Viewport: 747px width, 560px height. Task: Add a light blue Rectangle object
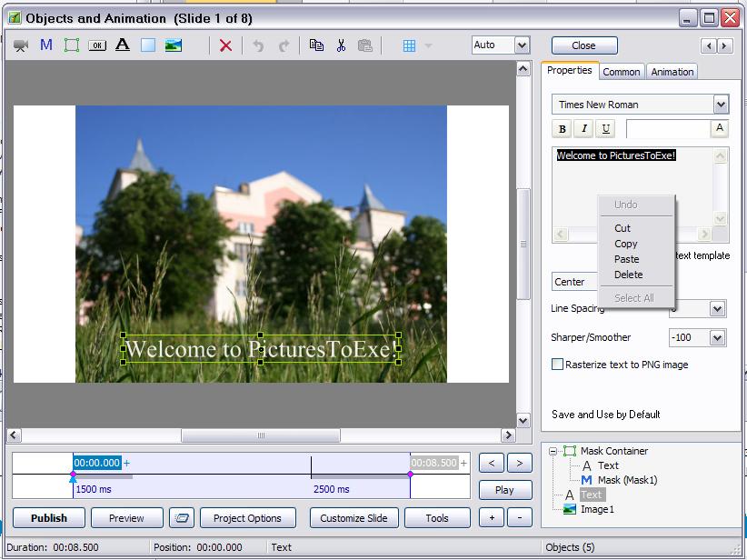pyautogui.click(x=148, y=45)
